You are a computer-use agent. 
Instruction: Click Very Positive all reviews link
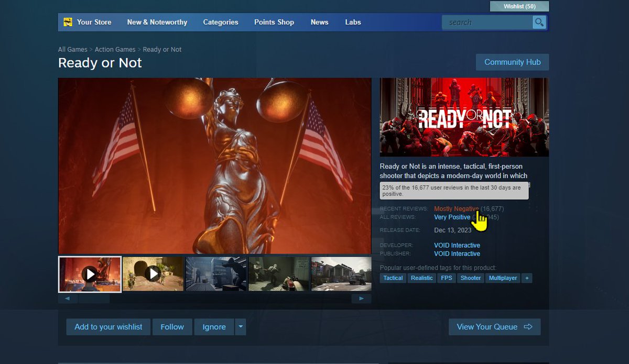pyautogui.click(x=452, y=217)
